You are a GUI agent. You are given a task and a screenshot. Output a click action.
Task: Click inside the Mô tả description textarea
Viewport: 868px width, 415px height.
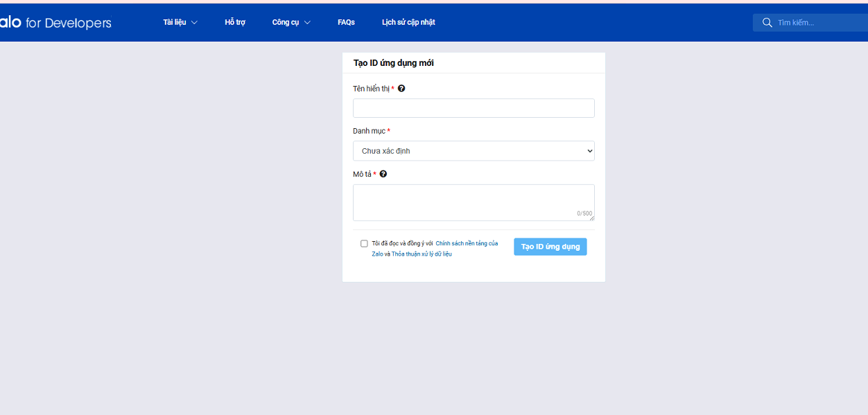[x=474, y=202]
